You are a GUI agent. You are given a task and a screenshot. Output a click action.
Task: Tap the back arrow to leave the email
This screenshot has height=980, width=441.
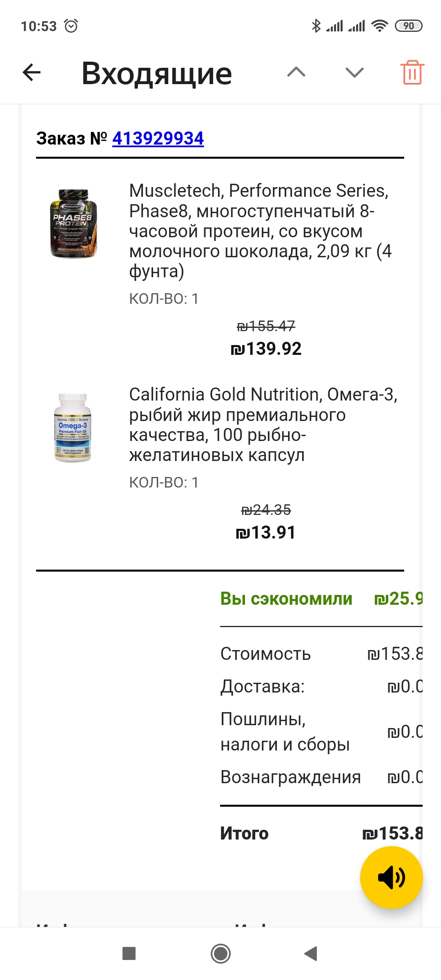[31, 73]
